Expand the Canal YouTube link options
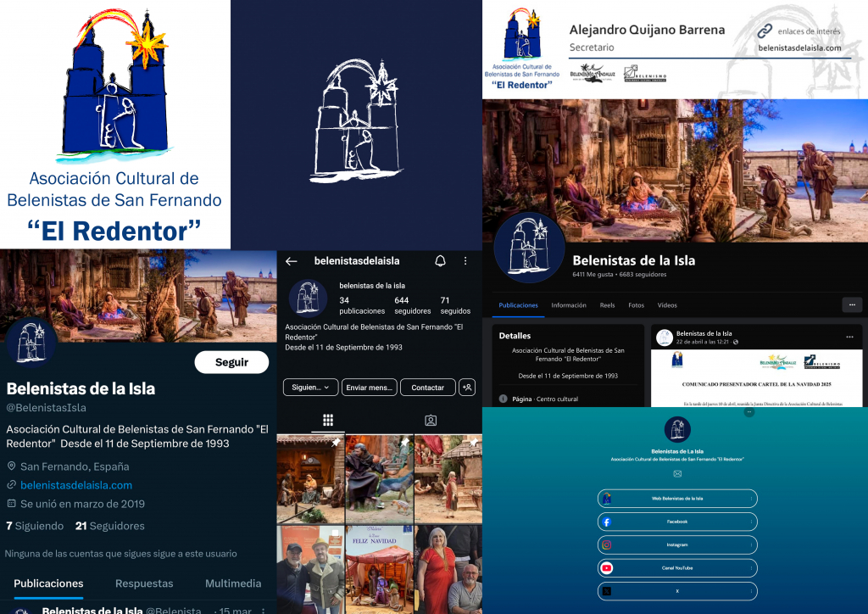Image resolution: width=868 pixels, height=614 pixels. (751, 568)
